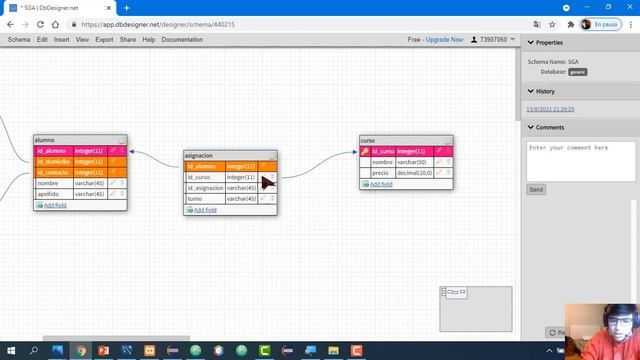Screen dimensions: 640x360
Task: Edit the id_contacto field pencil icon
Action: [113, 172]
